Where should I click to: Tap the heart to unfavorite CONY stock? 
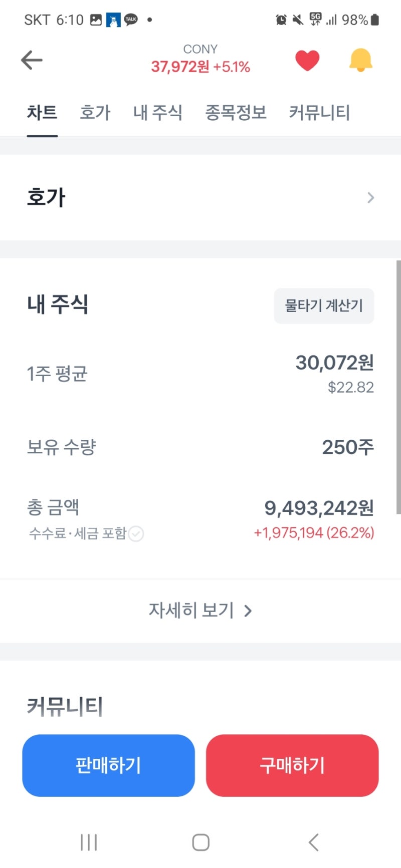click(x=307, y=59)
